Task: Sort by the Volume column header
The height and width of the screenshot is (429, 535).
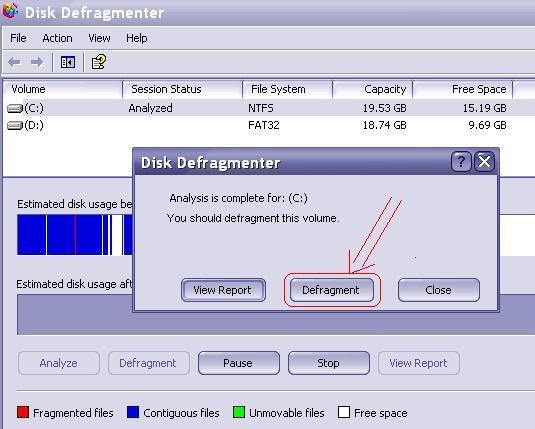Action: tap(63, 89)
